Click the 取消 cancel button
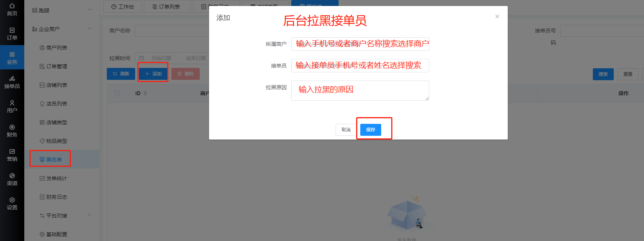Image resolution: width=644 pixels, height=241 pixels. (x=346, y=129)
